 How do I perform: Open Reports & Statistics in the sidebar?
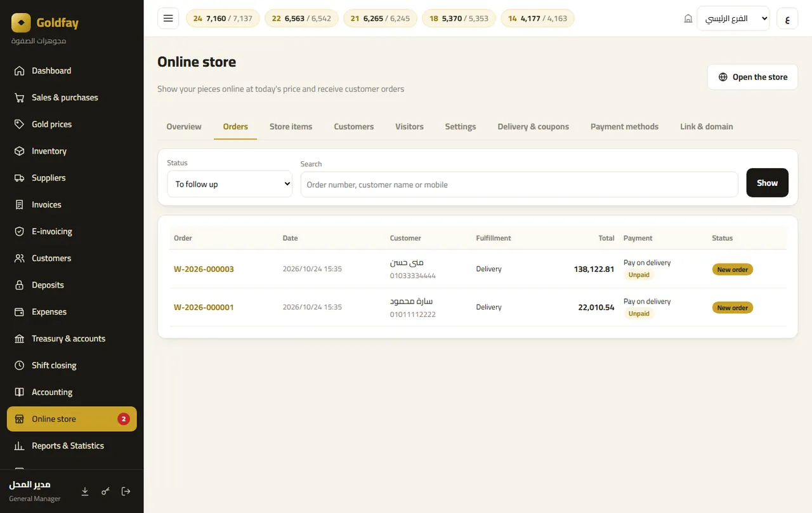click(72, 446)
